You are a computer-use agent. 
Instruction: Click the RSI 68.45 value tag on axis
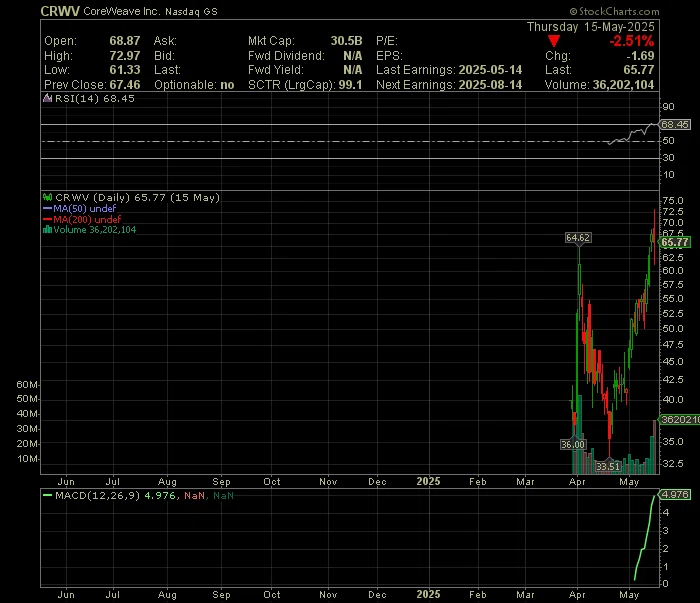tap(675, 125)
